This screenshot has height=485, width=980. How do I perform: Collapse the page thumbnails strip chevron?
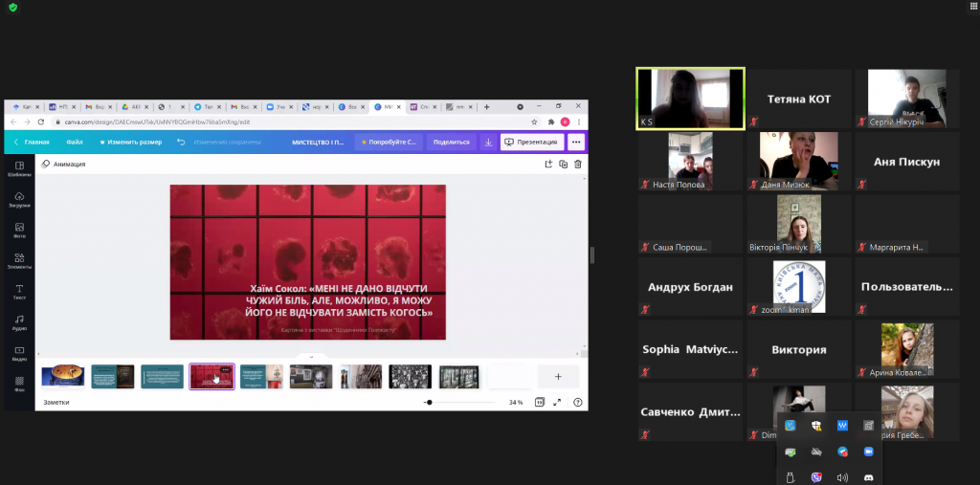311,357
